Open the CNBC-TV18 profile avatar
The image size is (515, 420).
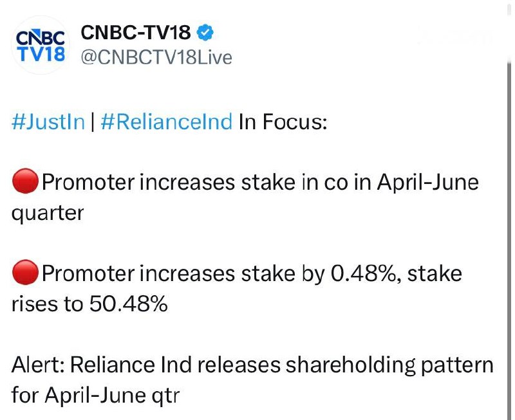(x=40, y=45)
